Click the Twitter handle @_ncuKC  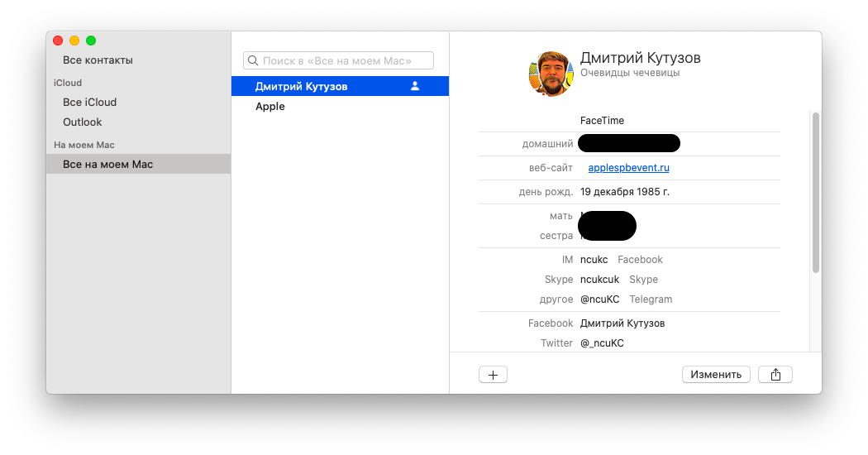(x=602, y=343)
